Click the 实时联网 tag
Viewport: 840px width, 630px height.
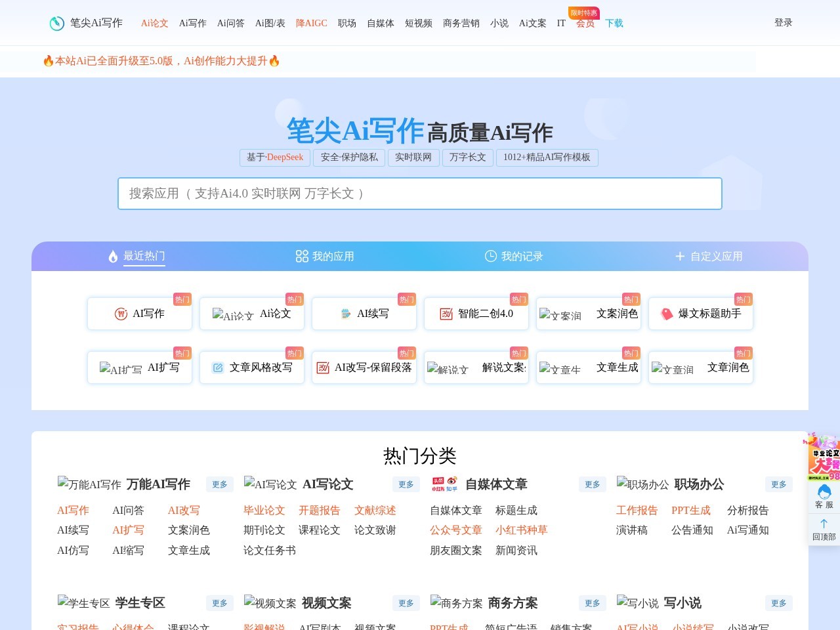tap(413, 157)
